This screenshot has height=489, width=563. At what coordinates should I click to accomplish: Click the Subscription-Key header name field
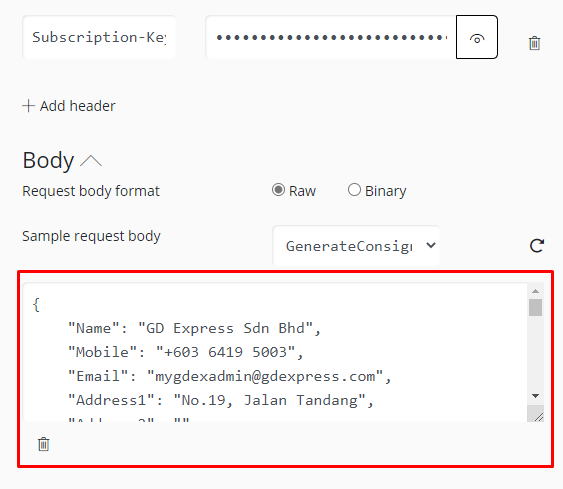tap(99, 37)
